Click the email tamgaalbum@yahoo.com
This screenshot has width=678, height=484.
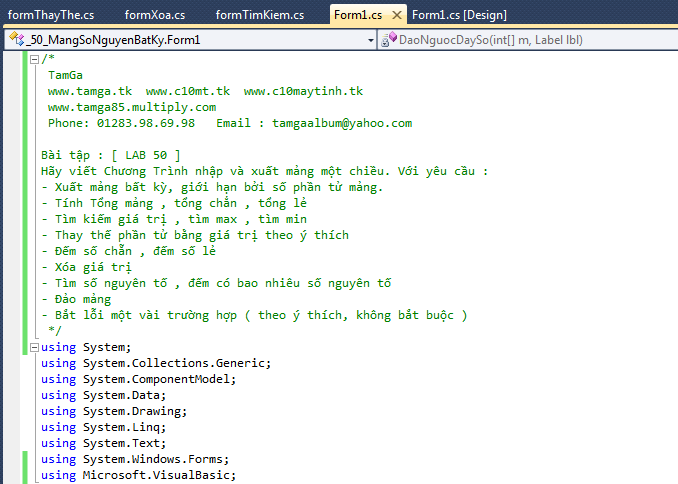[342, 123]
